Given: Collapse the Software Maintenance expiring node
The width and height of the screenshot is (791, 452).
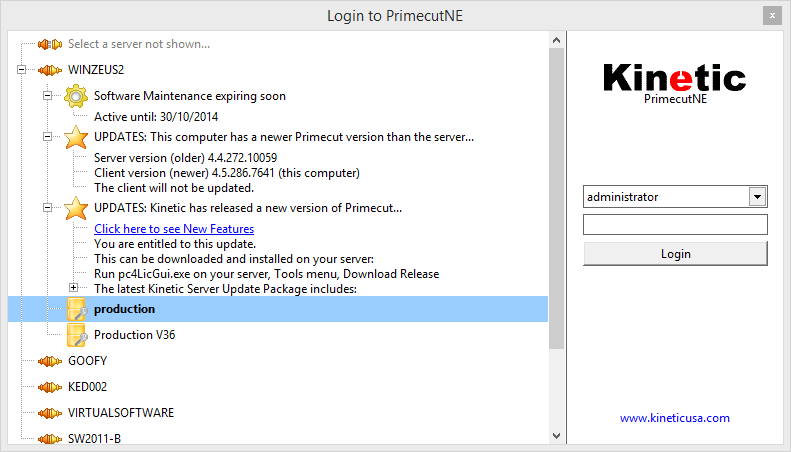Looking at the screenshot, I should click(47, 95).
